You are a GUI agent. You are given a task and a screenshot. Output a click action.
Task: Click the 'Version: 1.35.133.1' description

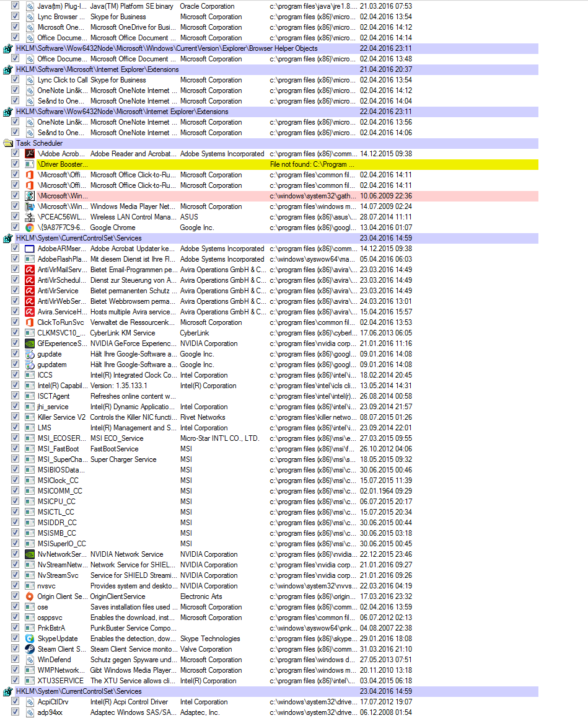[x=119, y=386]
